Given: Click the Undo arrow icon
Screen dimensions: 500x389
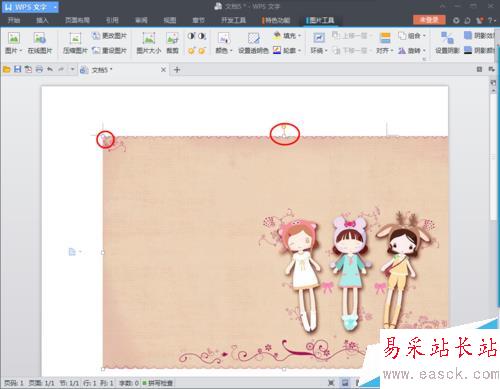Looking at the screenshot, I should (50, 69).
